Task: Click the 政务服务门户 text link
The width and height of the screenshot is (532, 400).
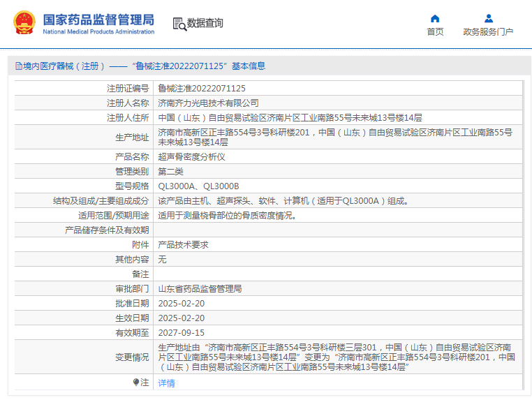Action: click(x=488, y=32)
